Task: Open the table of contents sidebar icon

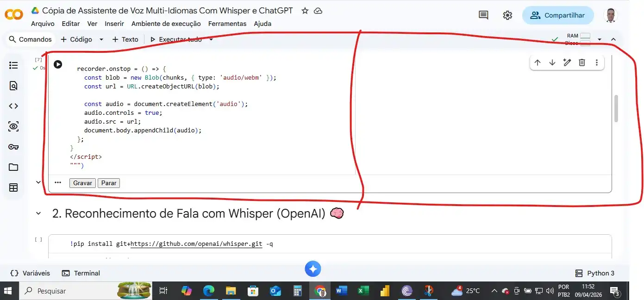Action: pyautogui.click(x=13, y=65)
